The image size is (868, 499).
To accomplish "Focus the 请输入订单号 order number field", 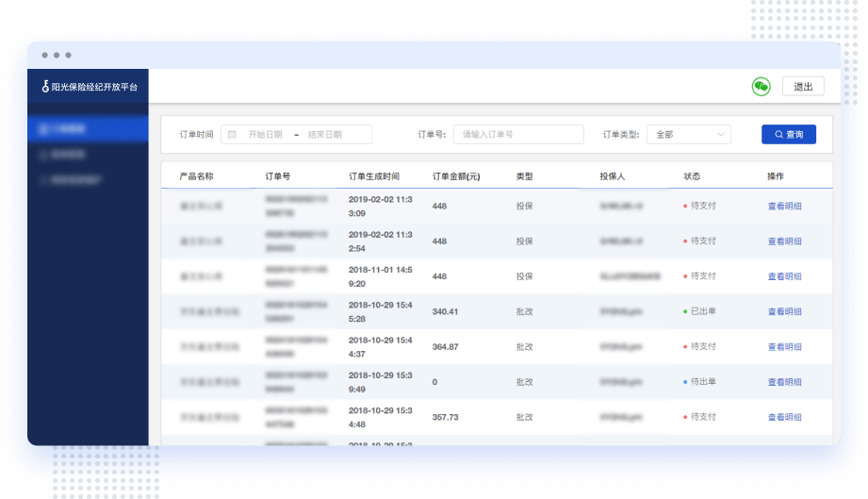I will (x=518, y=135).
